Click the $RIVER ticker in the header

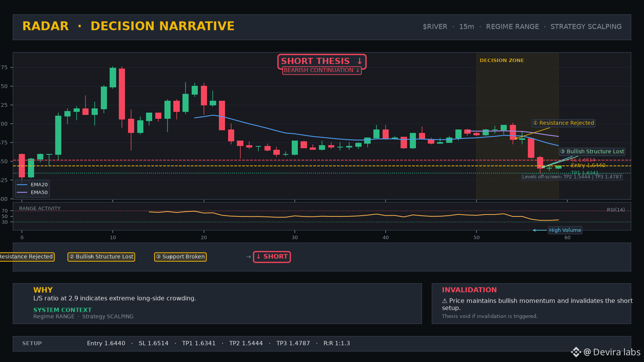435,27
